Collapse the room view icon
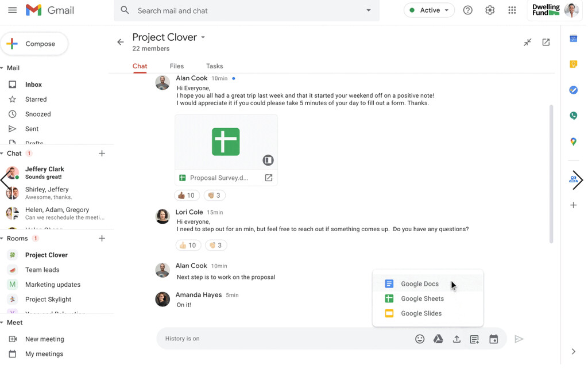The width and height of the screenshot is (588, 368). click(x=528, y=42)
